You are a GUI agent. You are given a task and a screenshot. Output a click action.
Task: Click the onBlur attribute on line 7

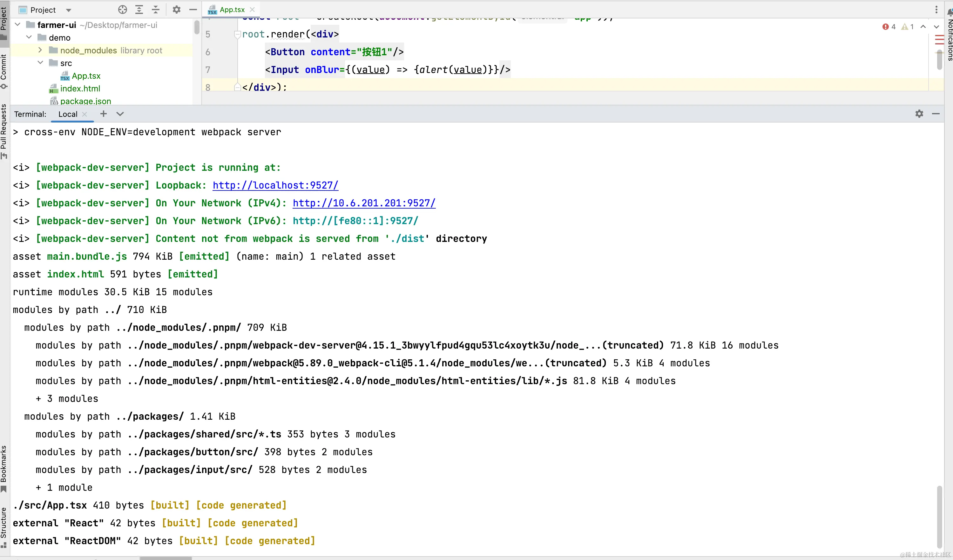click(322, 70)
